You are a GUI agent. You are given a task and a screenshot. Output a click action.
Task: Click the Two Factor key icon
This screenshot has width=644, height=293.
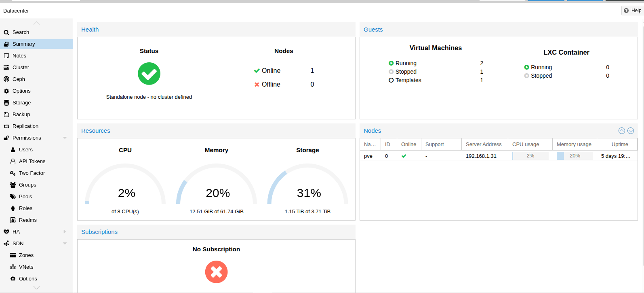point(13,173)
